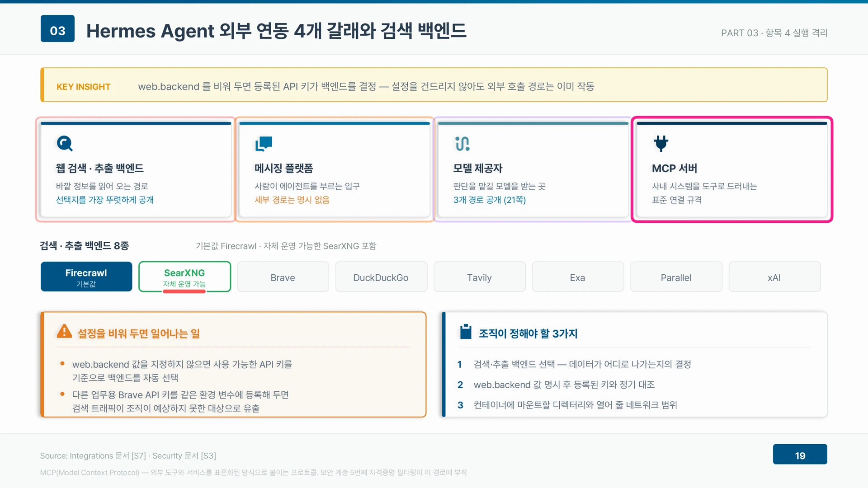The image size is (868, 488).
Task: Click the '검색 · 추출 백엔드 8종' heading
Action: pos(85,246)
